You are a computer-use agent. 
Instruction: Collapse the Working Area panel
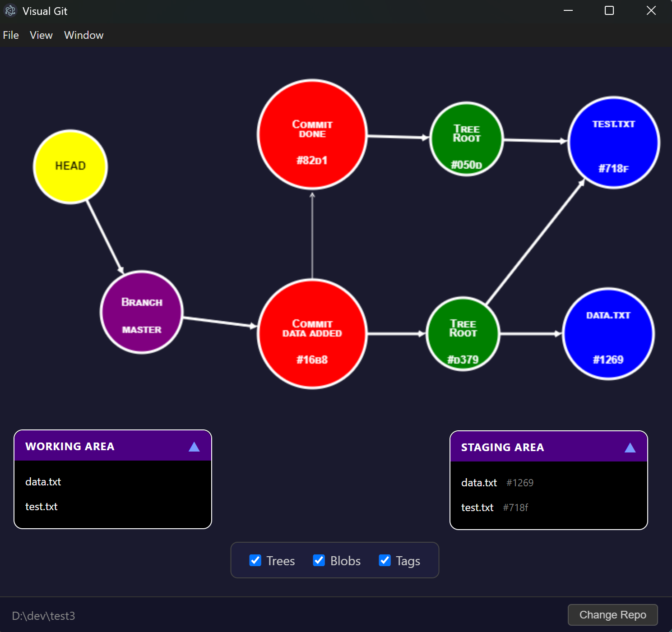[194, 446]
